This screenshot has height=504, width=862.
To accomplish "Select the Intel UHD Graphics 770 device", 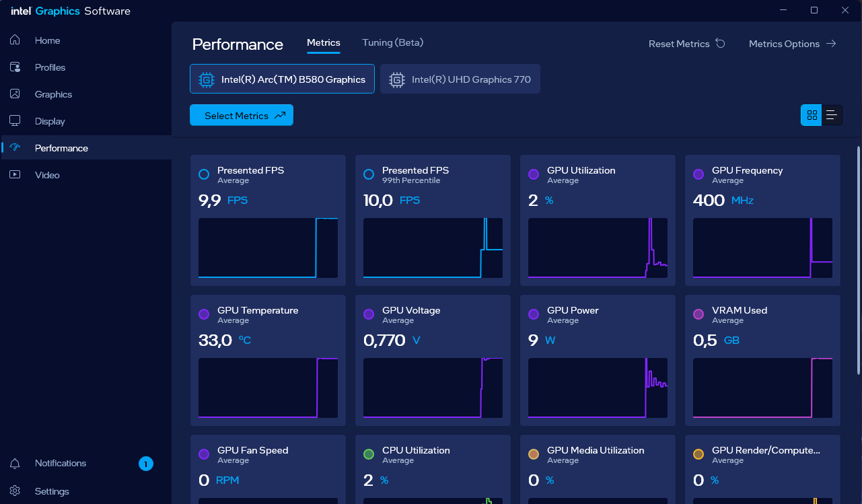I will (460, 79).
